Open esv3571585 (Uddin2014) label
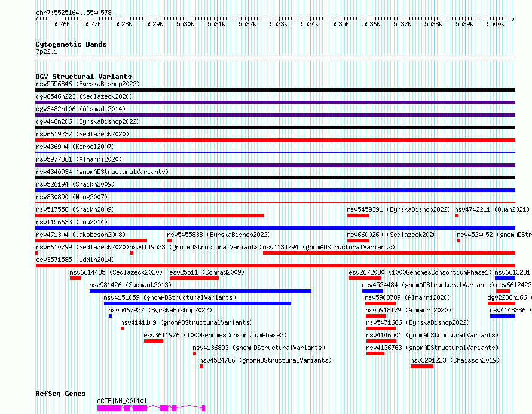This screenshot has height=414, width=532. 75,260
